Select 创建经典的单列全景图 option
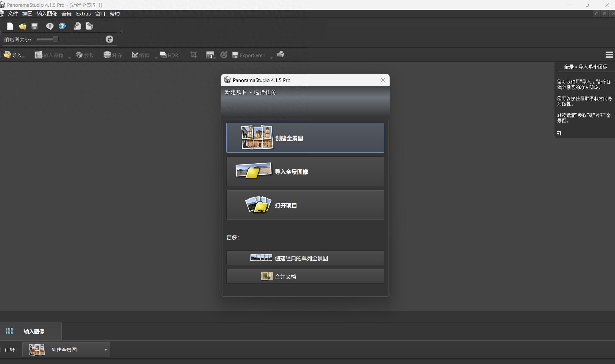 (x=305, y=258)
